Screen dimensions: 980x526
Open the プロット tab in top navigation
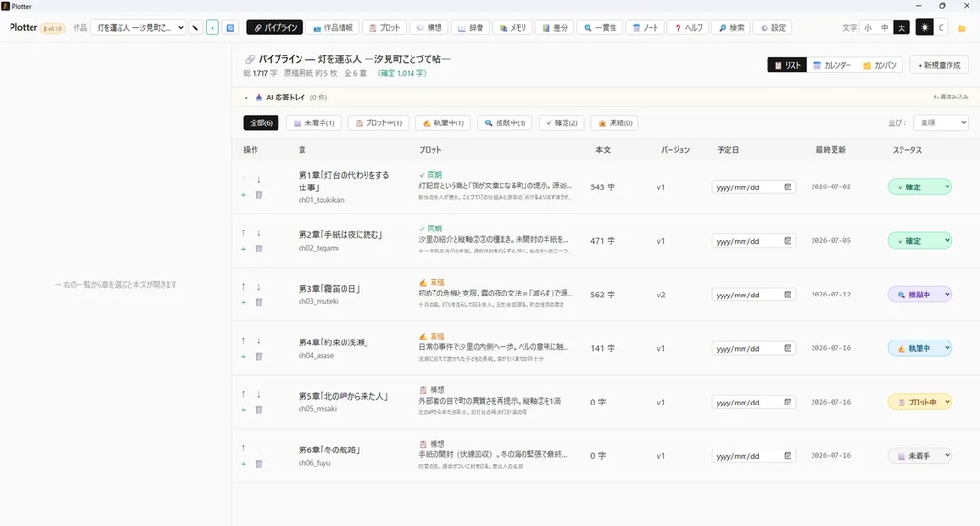click(x=385, y=28)
